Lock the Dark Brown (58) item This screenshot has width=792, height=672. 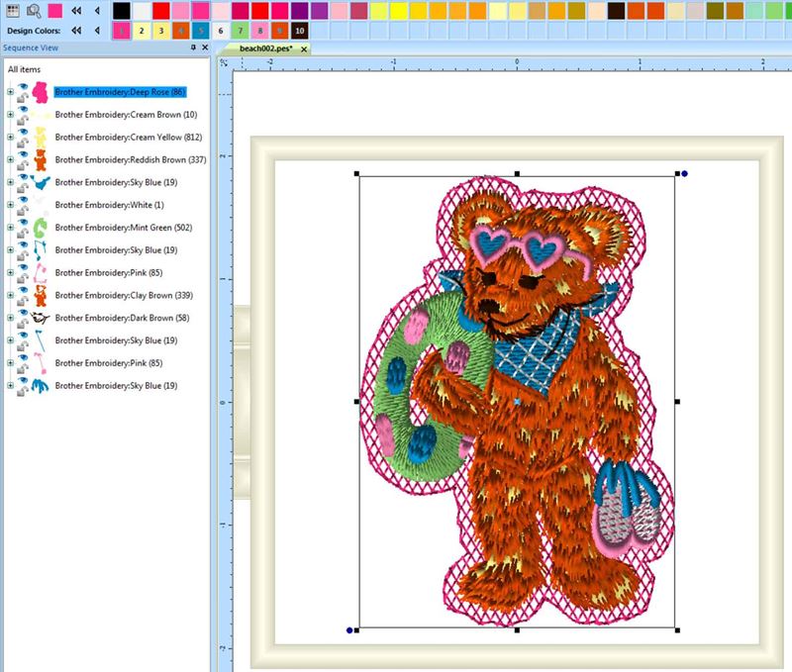[x=22, y=323]
